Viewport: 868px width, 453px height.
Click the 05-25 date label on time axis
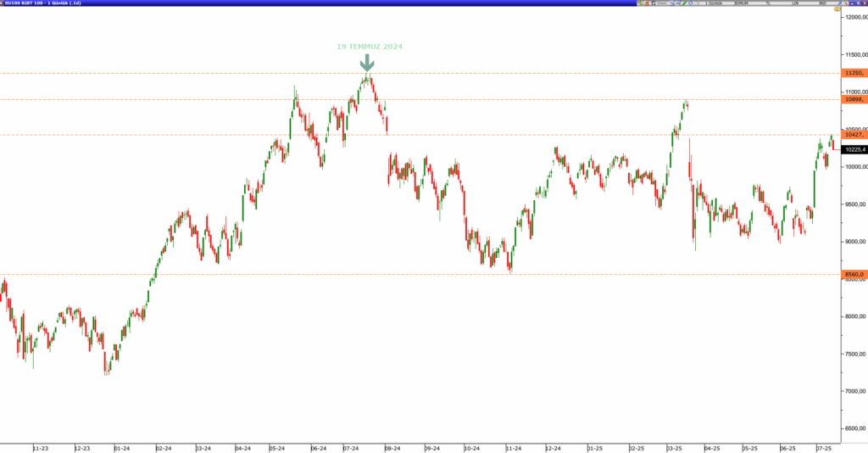pos(749,449)
